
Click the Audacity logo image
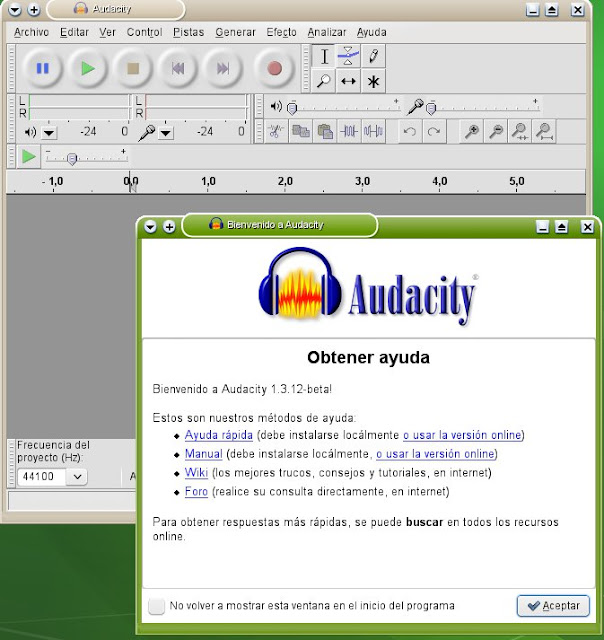368,288
